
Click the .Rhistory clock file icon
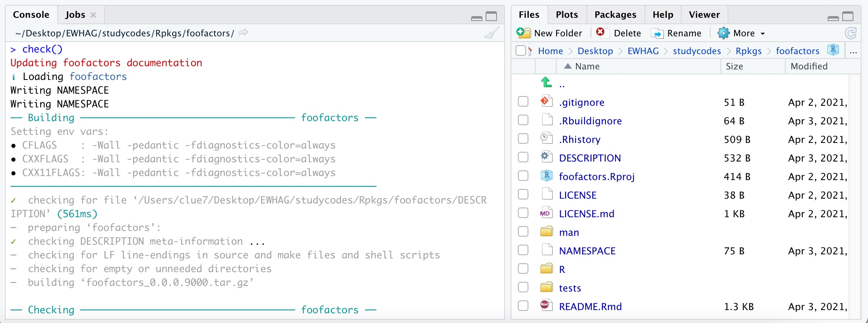click(x=547, y=138)
